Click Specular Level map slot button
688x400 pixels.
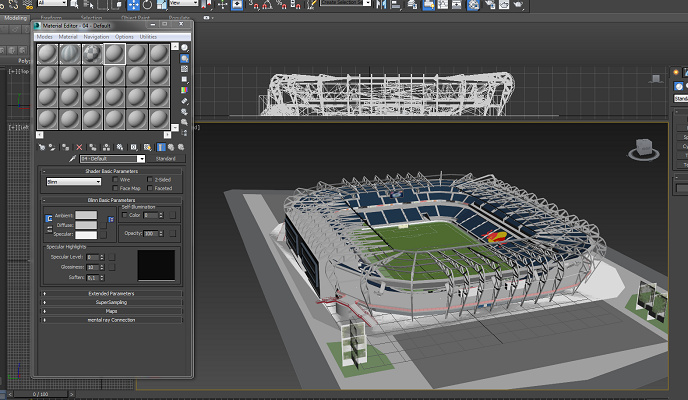click(112, 257)
